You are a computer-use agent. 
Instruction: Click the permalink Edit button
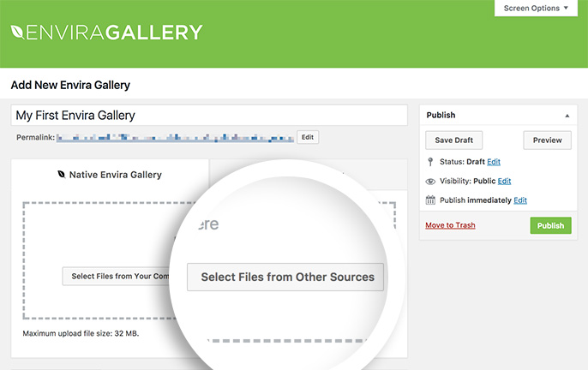coord(308,137)
